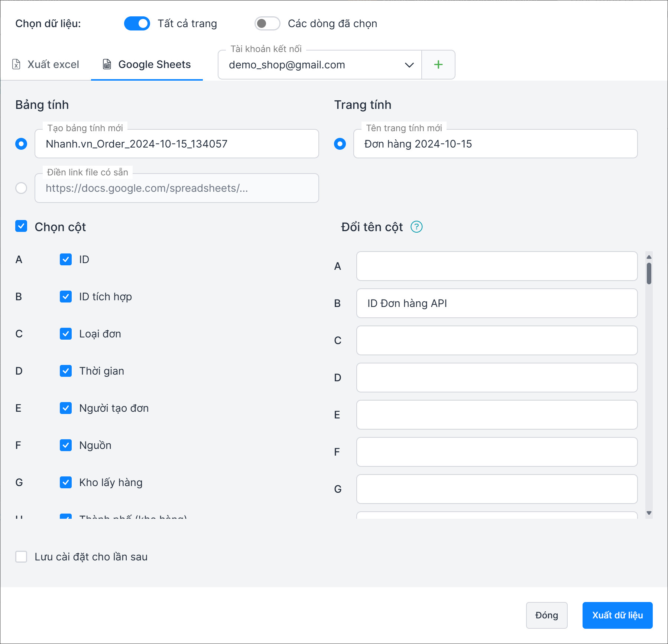Click the rename field for column E
Screen dimensions: 668x644
pos(497,415)
